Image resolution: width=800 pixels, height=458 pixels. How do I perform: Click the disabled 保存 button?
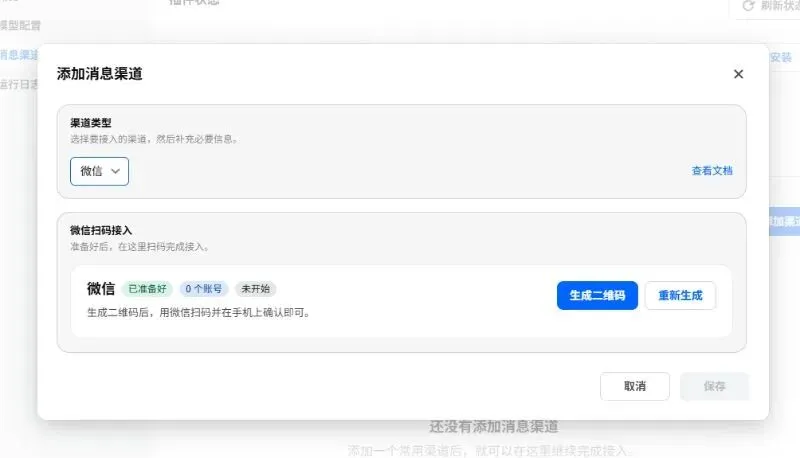pos(714,386)
